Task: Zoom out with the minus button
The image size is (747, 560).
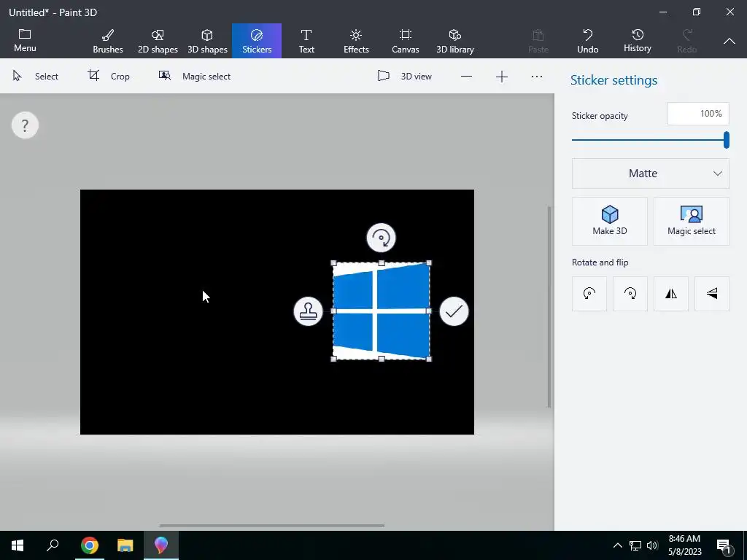Action: click(466, 76)
